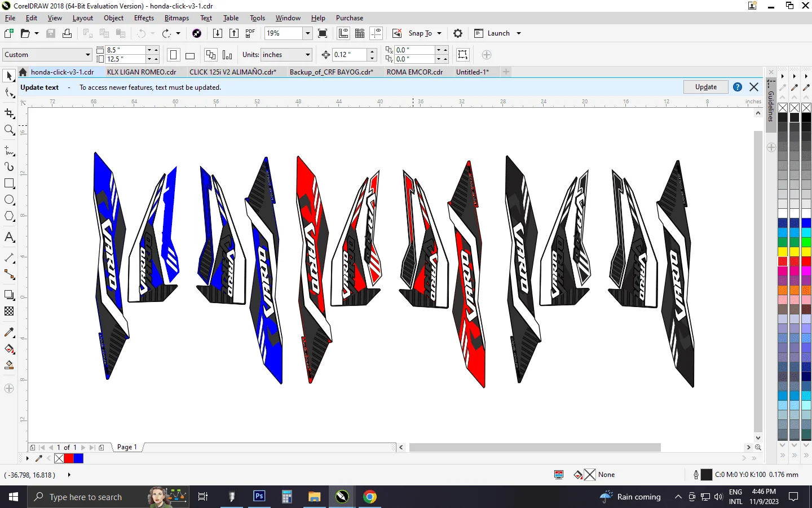Image resolution: width=812 pixels, height=508 pixels.
Task: Select the Smart Fill tool
Action: 9,365
